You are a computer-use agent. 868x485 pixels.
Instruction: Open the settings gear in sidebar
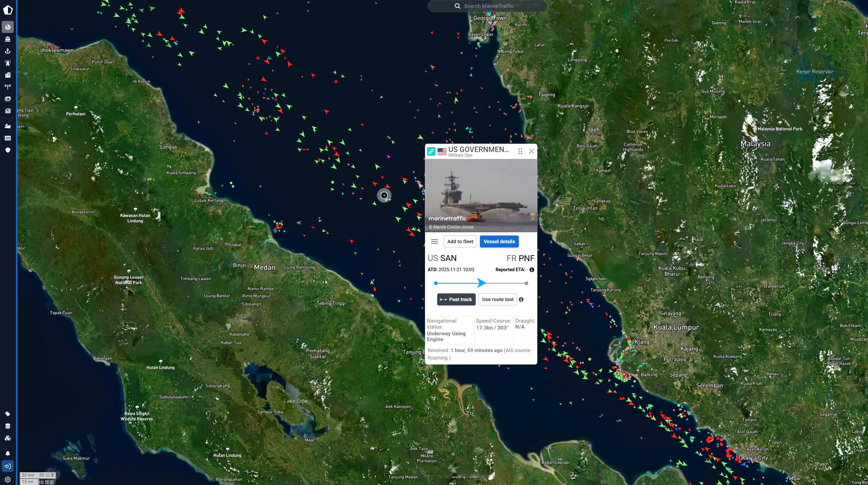pos(8,479)
